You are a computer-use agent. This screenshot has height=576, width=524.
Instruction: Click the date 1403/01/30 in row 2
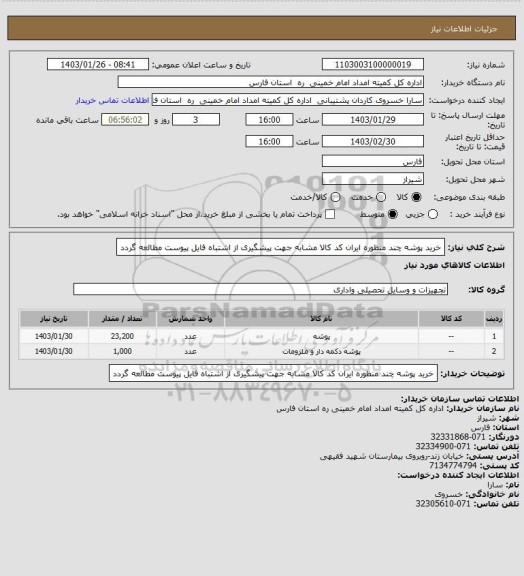[x=54, y=352]
